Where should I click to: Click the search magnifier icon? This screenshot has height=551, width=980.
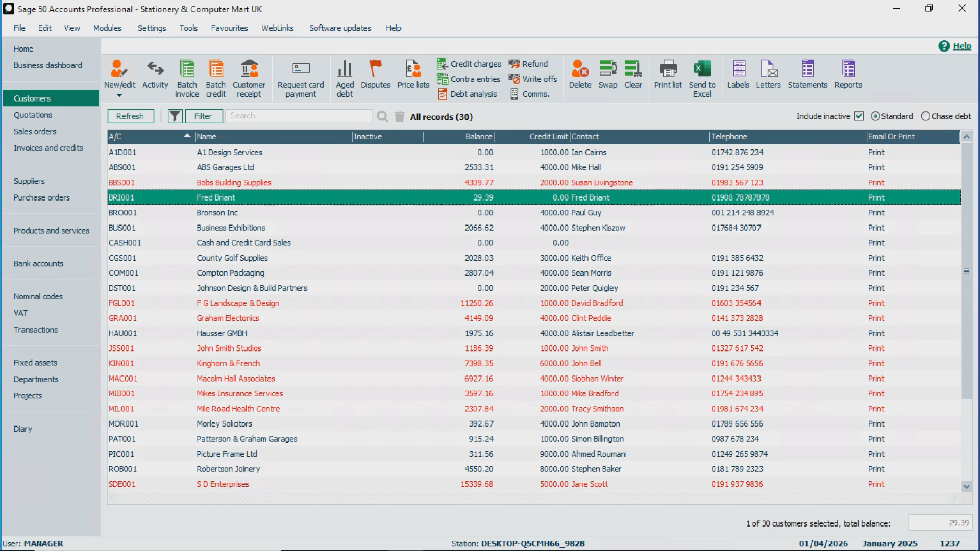(x=382, y=117)
